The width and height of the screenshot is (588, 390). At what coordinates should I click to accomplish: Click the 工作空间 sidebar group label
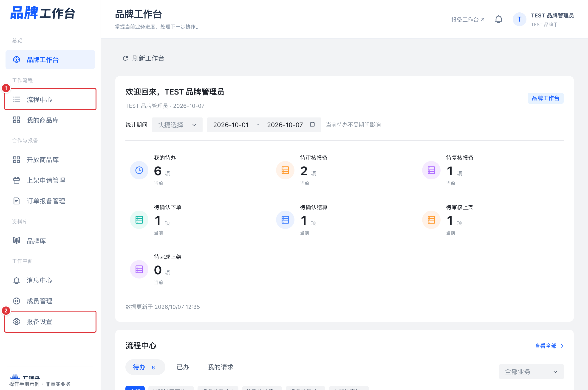[23, 261]
